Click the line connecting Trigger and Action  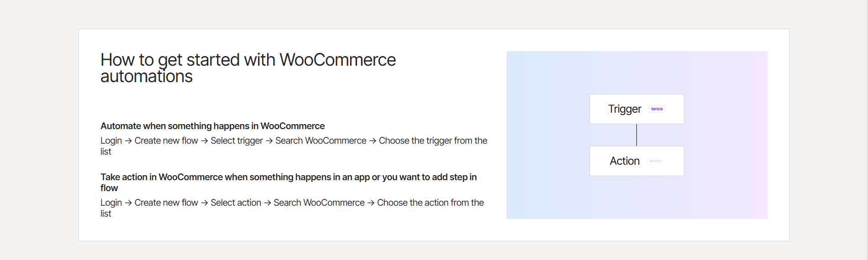click(x=636, y=135)
